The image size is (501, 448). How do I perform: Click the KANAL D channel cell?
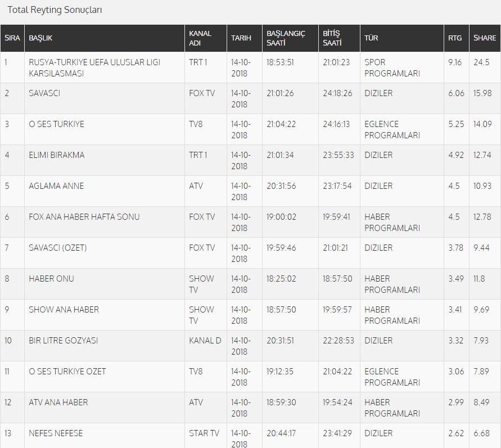pyautogui.click(x=206, y=346)
